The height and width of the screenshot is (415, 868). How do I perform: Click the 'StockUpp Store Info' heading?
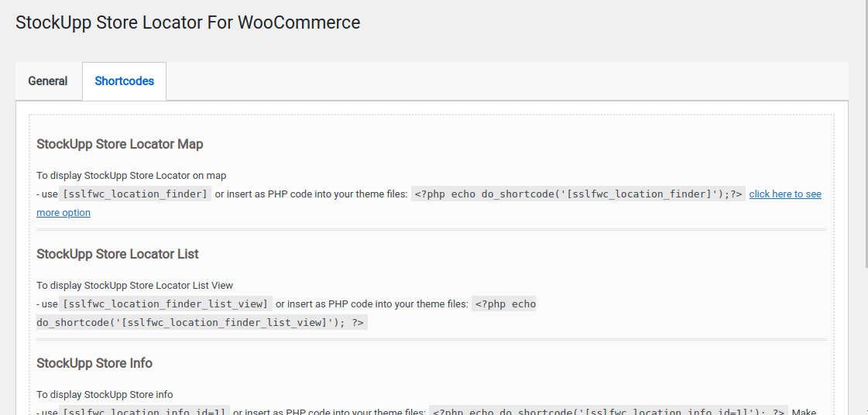point(94,363)
